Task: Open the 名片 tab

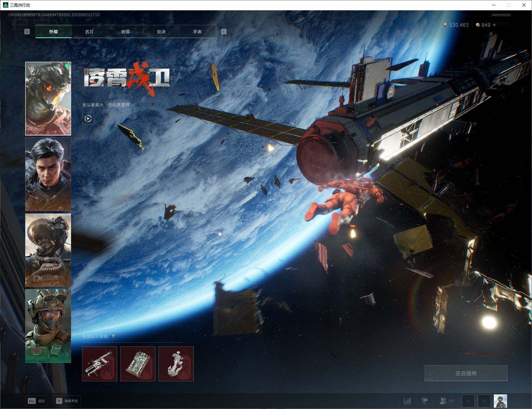Action: (x=89, y=32)
